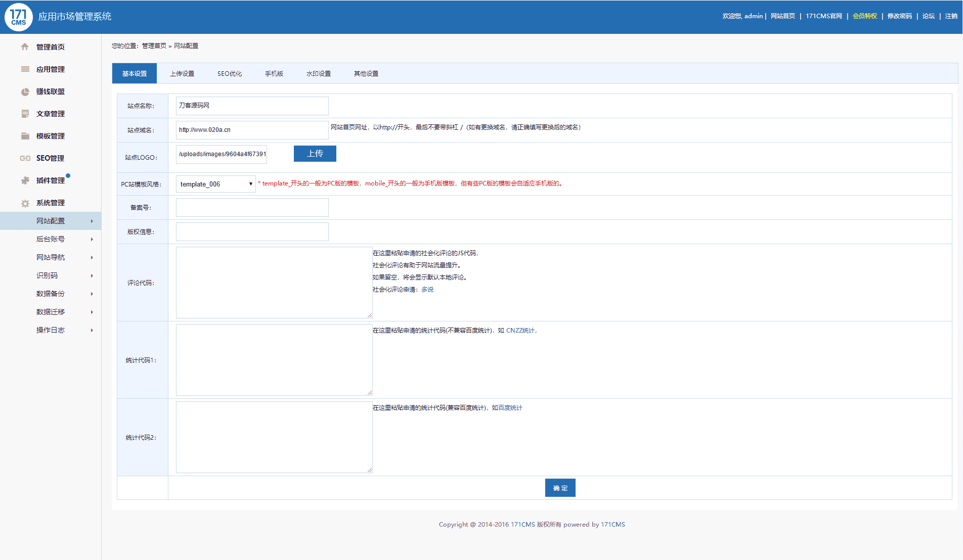The height and width of the screenshot is (560, 963).
Task: Open the 水印设置 tab
Action: [x=319, y=74]
